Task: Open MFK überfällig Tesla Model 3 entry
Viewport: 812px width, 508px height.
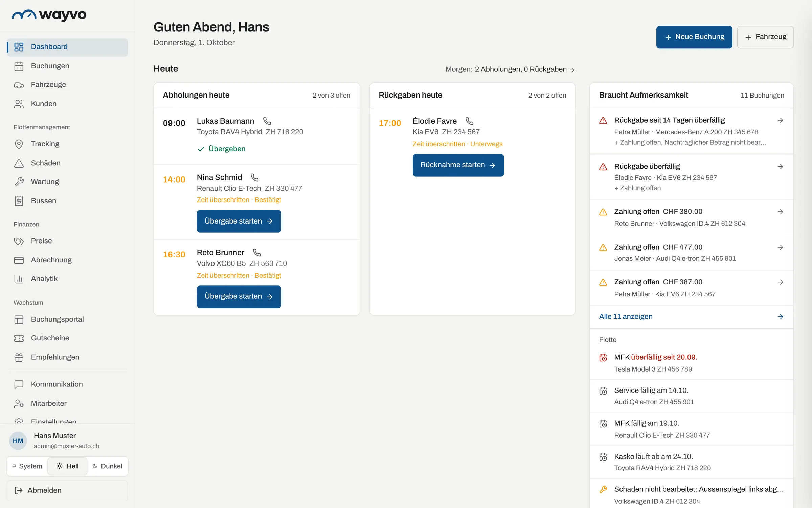Action: click(691, 363)
